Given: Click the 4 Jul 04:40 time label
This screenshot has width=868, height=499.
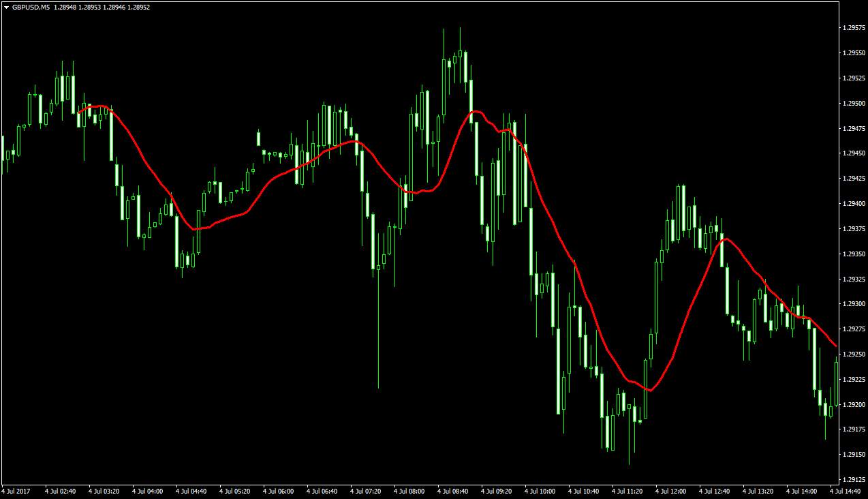Looking at the screenshot, I should pos(191,491).
